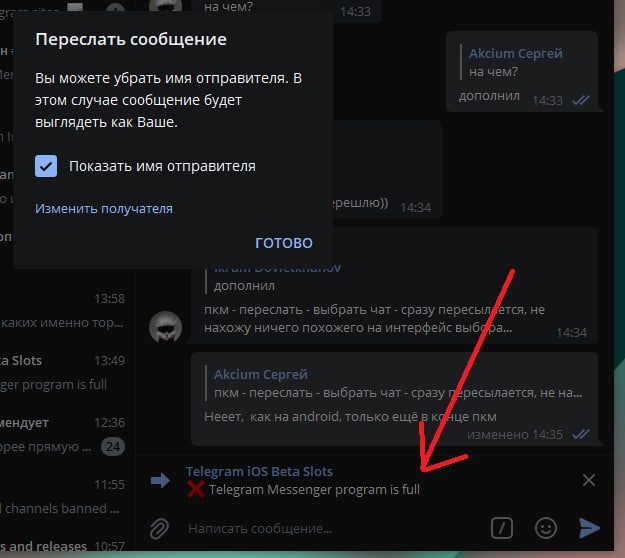Screen dimensions: 625x558
Task: Click the forward arrow icon in the compose bar
Action: tap(160, 480)
